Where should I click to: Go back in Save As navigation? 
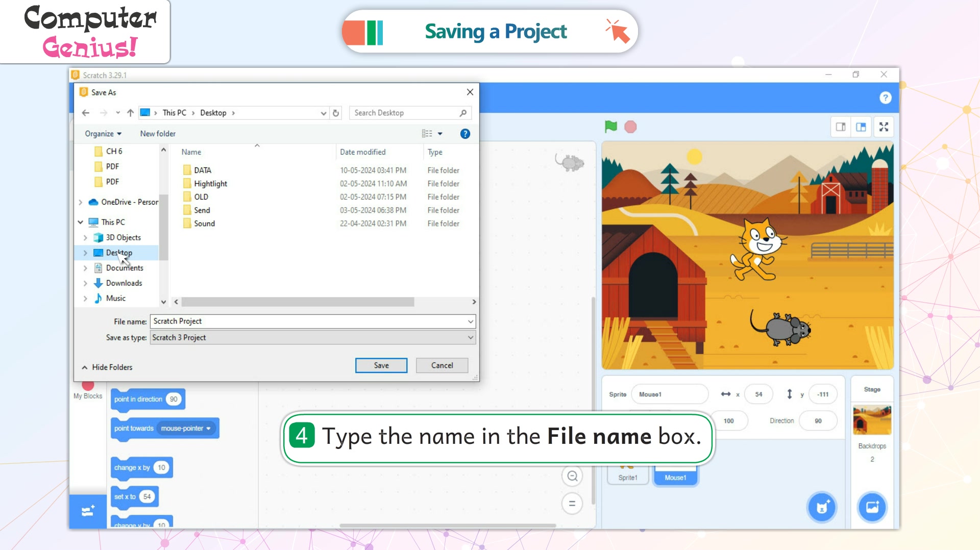(x=86, y=113)
